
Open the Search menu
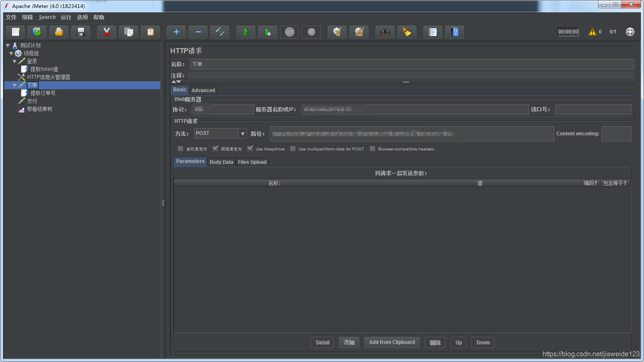[47, 17]
